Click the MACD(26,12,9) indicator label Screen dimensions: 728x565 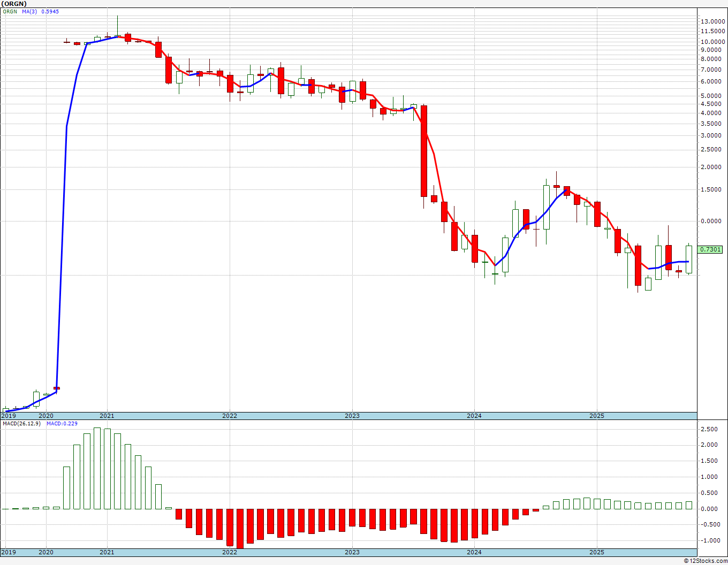[x=22, y=423]
